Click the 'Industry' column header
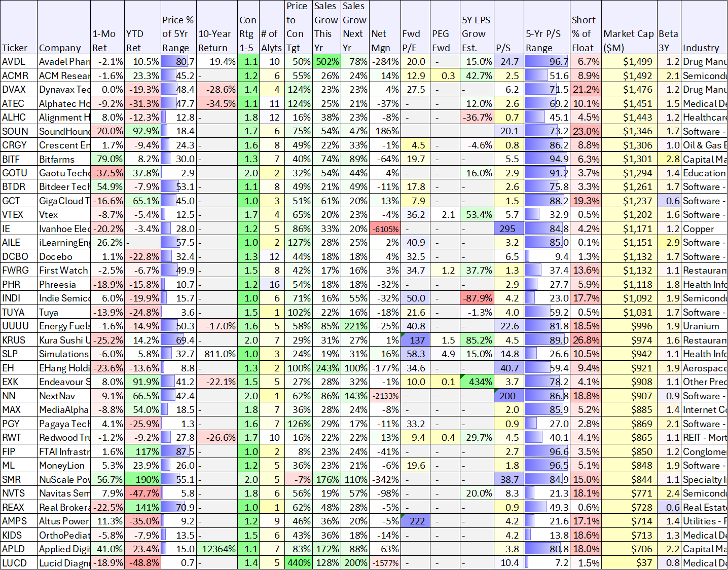Screen dimensions: 728x570 (x=705, y=27)
